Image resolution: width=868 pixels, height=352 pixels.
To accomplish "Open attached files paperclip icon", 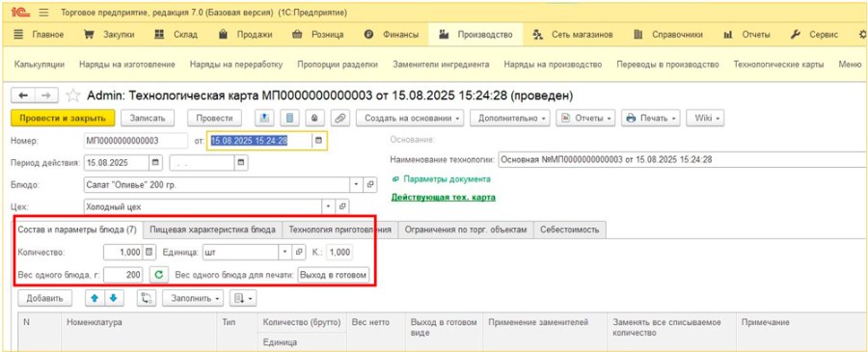I will point(339,118).
